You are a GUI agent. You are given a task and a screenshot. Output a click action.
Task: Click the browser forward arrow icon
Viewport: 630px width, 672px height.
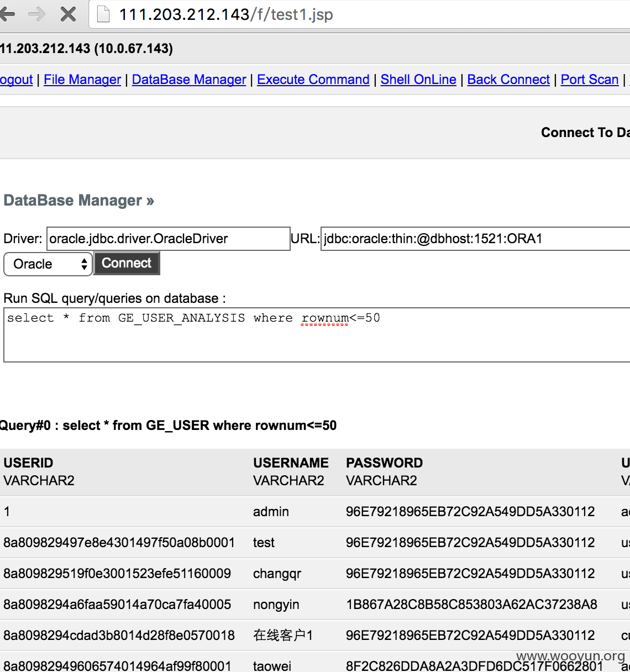click(x=37, y=14)
